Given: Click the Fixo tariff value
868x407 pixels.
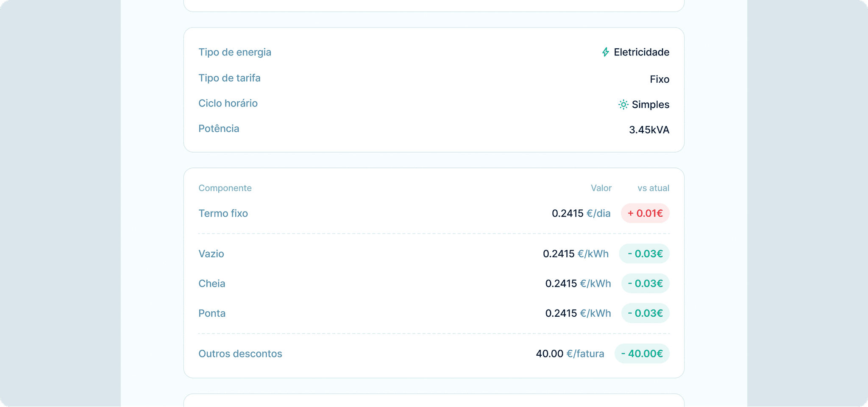Looking at the screenshot, I should (659, 79).
